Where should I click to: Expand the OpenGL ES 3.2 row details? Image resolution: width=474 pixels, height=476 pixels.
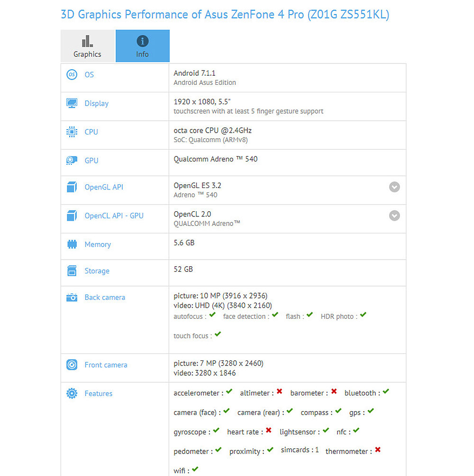pos(394,187)
